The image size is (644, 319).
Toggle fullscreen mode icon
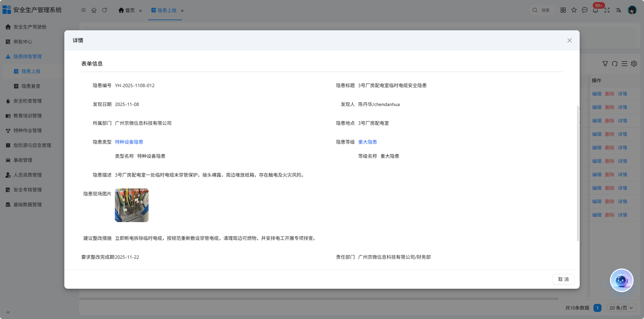click(x=607, y=10)
